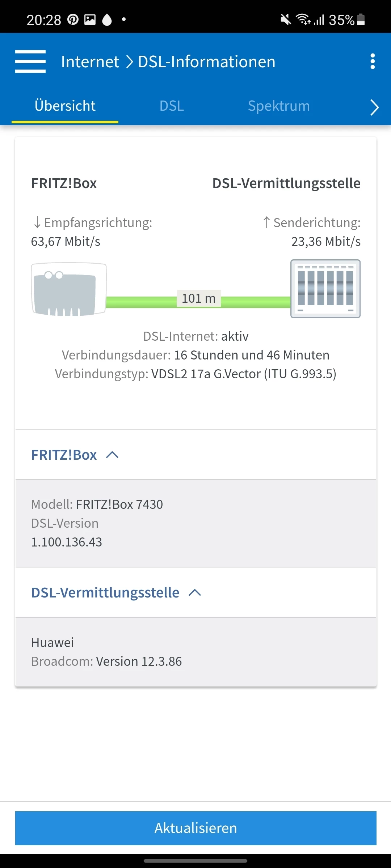Tap the gallery image notification icon
Image resolution: width=391 pixels, height=868 pixels.
click(x=90, y=20)
